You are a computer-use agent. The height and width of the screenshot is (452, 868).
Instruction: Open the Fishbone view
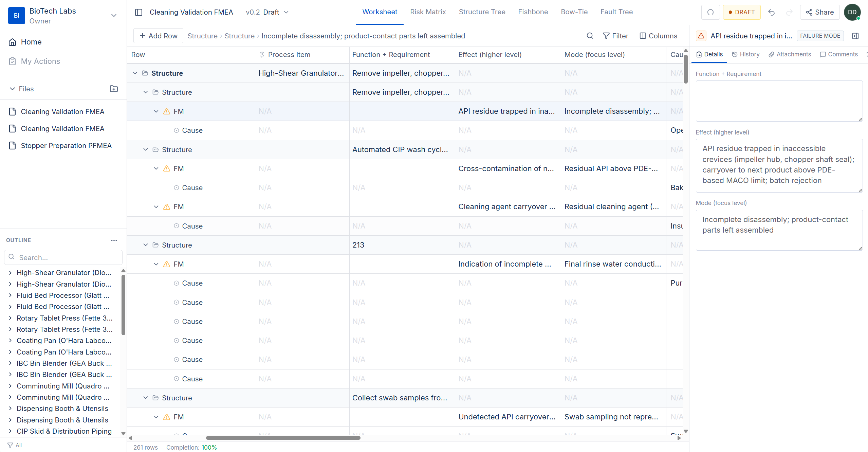click(533, 12)
